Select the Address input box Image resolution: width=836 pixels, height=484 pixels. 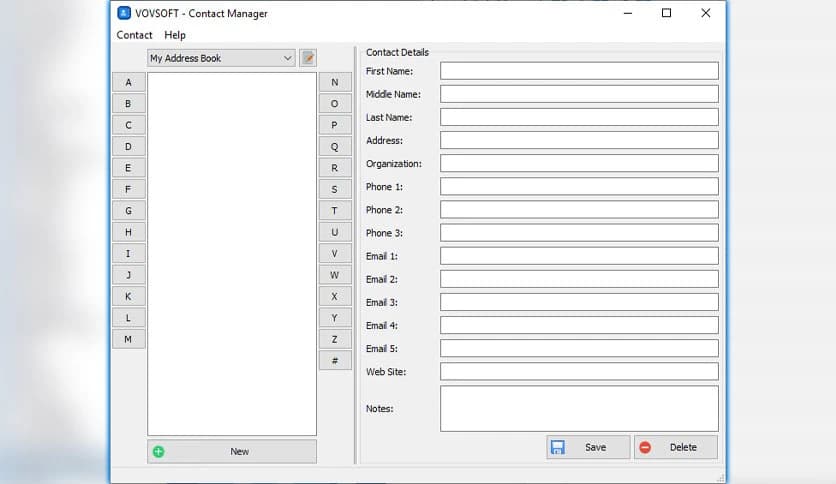pyautogui.click(x=579, y=140)
